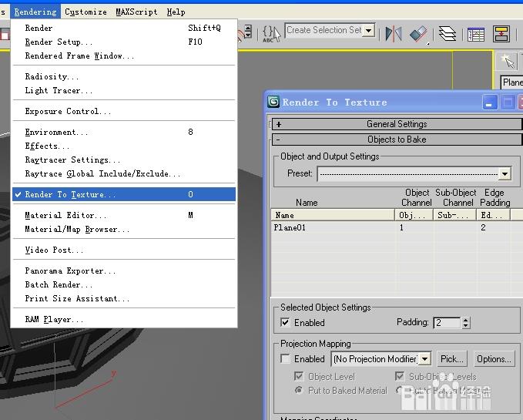Choose Light Tracer... menu item
Screen dimensions: 523x420
coord(124,90)
